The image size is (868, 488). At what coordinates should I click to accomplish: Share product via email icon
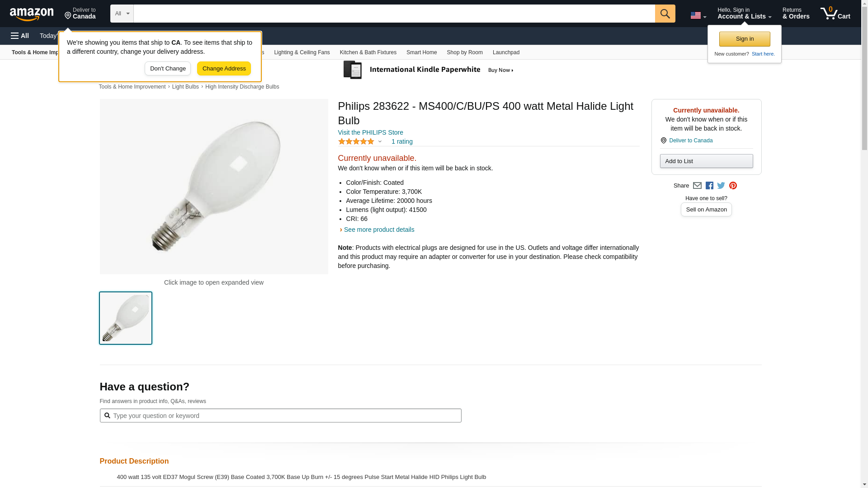[697, 186]
